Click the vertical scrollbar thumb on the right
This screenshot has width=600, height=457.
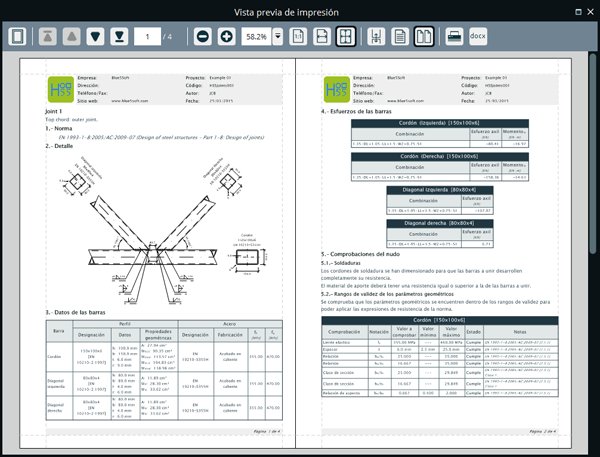click(593, 153)
